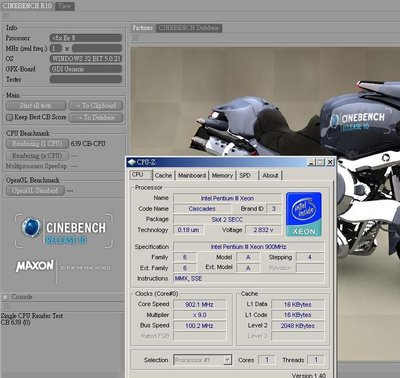Click the Stepping value 4
Viewport: 400px width, 378px height.
(310, 257)
